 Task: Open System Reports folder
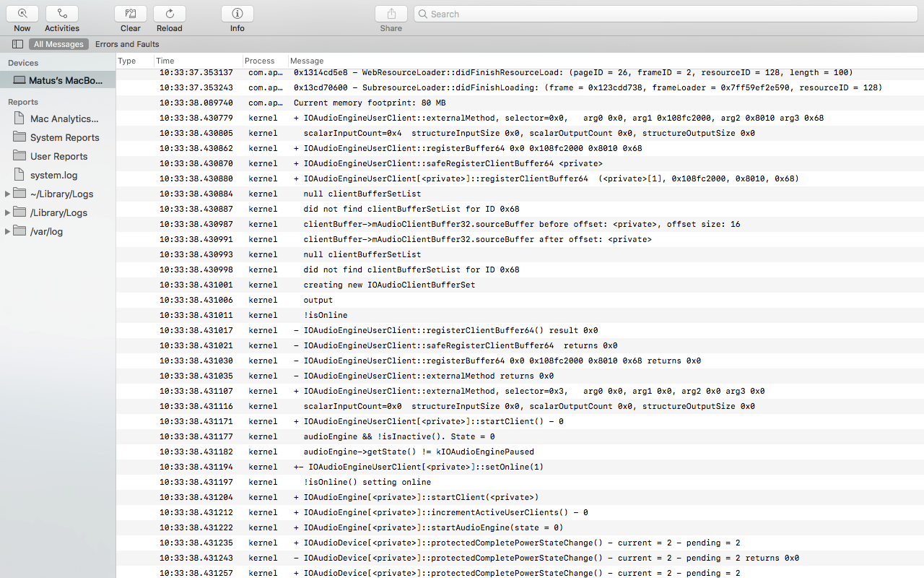pos(58,137)
